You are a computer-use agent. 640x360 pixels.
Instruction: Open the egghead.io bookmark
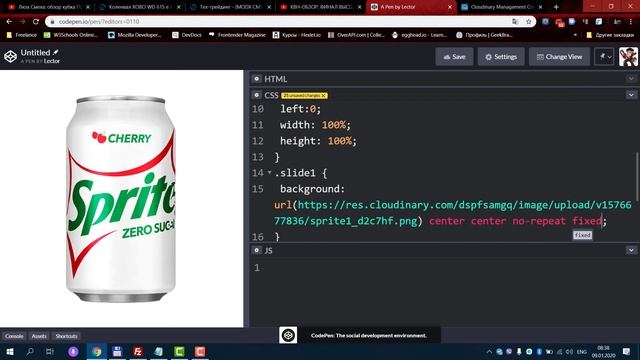pos(419,35)
